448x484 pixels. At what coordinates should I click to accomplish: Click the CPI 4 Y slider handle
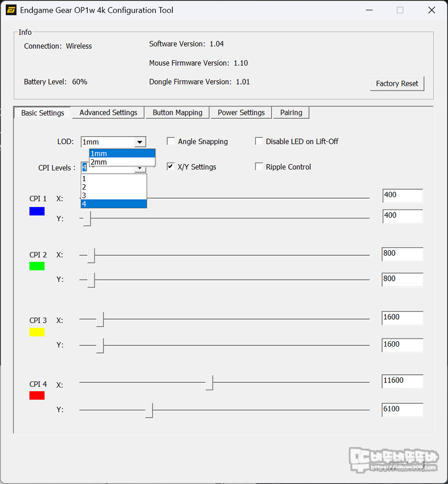coord(149,410)
